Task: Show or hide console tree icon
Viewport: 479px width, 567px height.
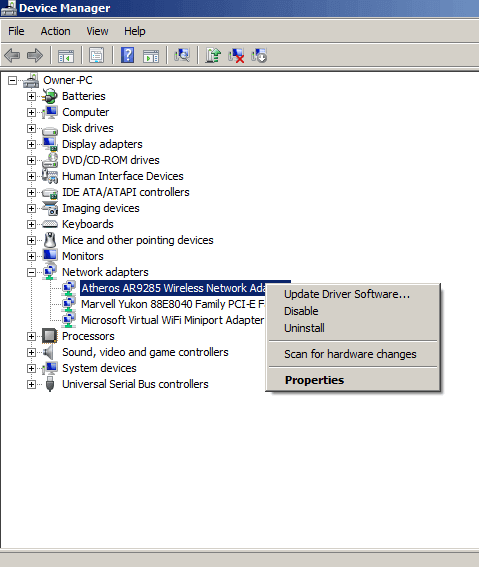Action: pyautogui.click(x=66, y=56)
